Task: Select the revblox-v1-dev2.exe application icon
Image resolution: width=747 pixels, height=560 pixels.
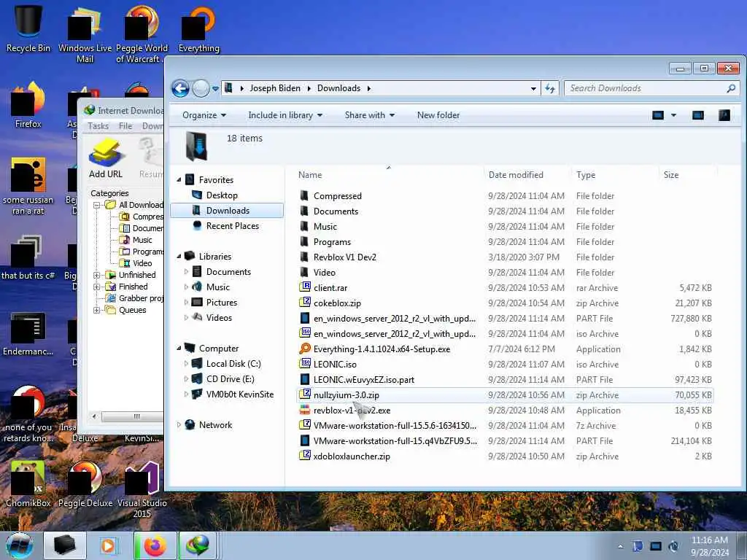Action: pos(304,410)
